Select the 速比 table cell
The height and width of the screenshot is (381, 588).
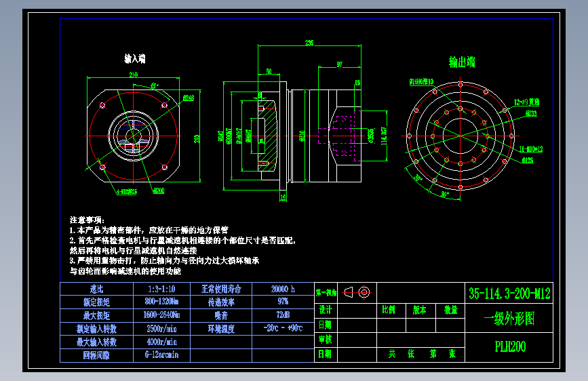pos(97,289)
